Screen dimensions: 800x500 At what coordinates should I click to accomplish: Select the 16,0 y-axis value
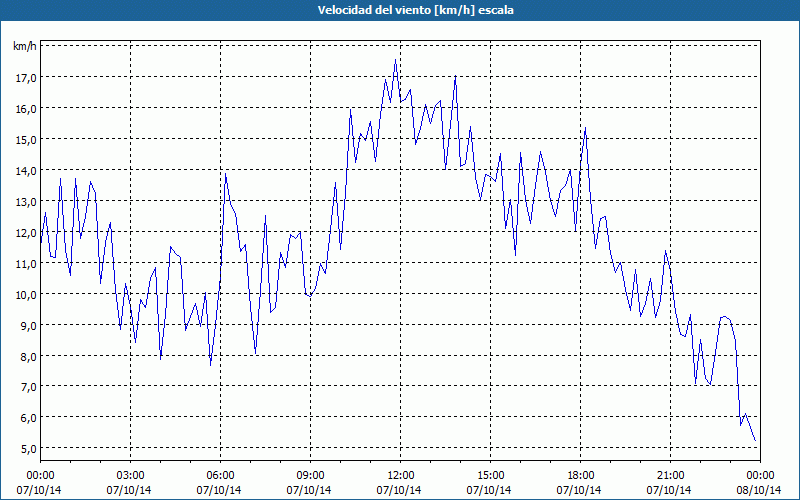(26, 109)
